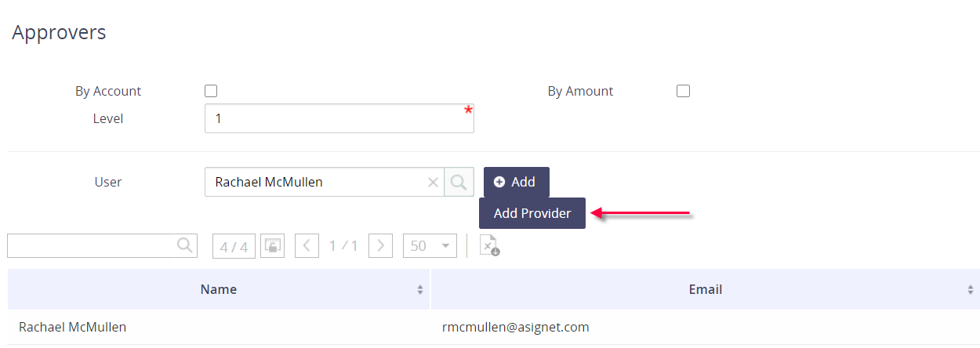Enable the By Account checkbox
The image size is (980, 348).
coord(211,91)
